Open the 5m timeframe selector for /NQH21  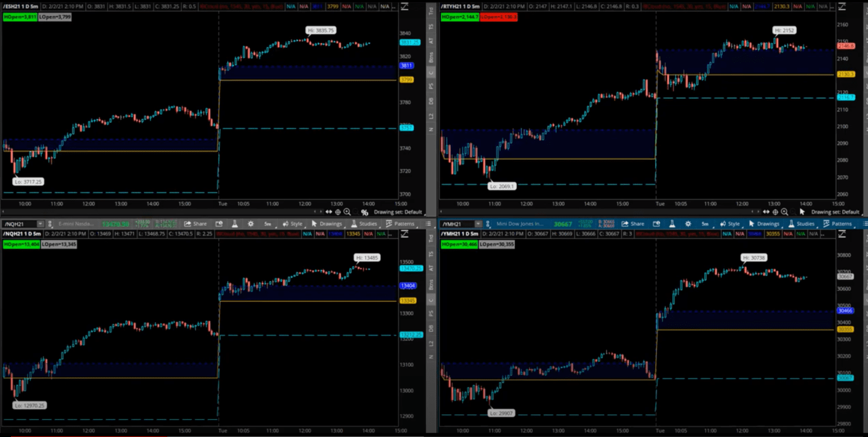[x=267, y=224]
